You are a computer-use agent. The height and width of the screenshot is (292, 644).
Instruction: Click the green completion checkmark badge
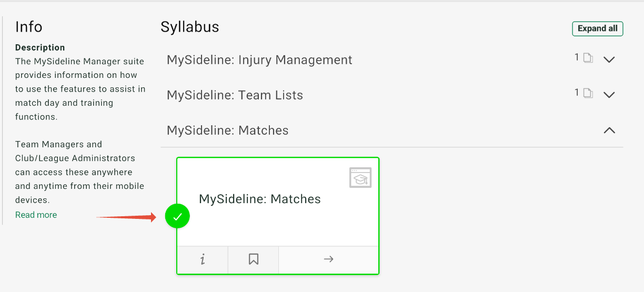coord(177,216)
